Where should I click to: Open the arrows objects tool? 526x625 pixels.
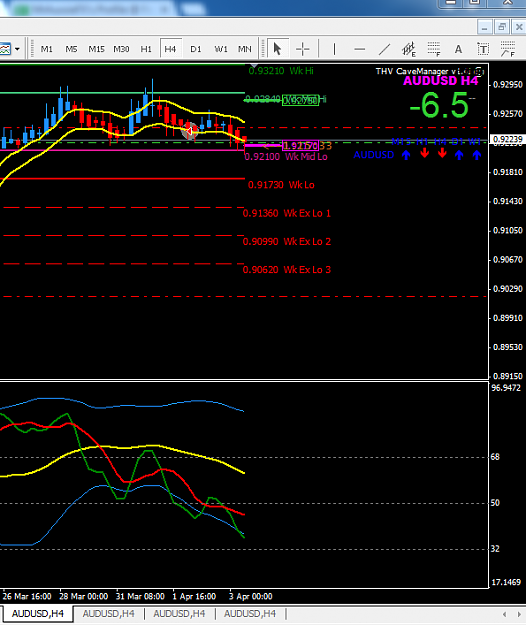coord(508,49)
